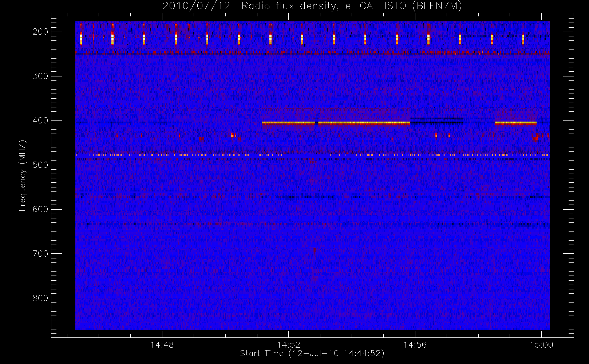Click the Frequency (MHZ) axis label

[x=23, y=176]
